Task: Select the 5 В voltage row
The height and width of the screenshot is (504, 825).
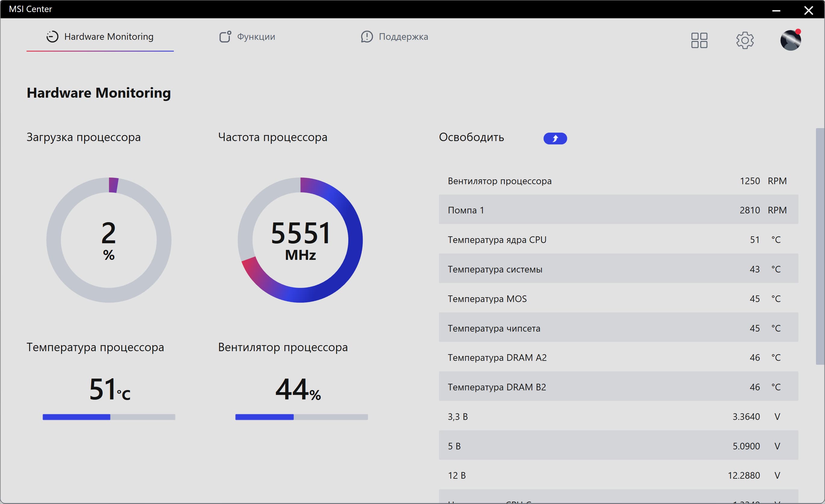Action: (618, 446)
